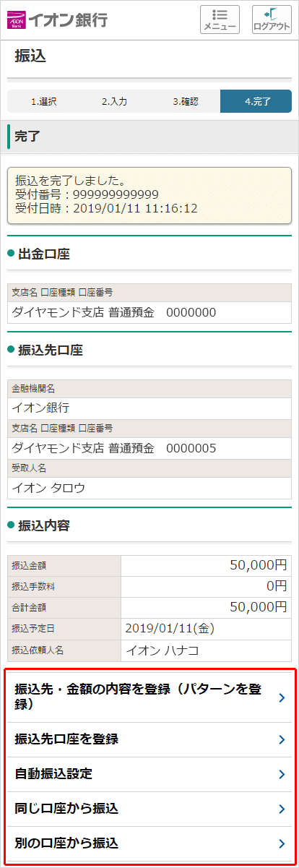Click arrow next to 自動振込設定
Viewport: 299px width, 868px height.
click(282, 774)
